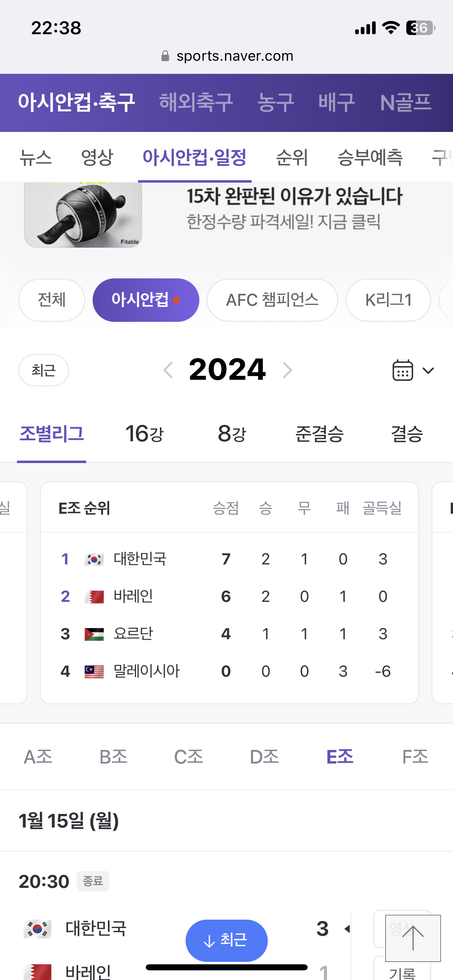Image resolution: width=453 pixels, height=980 pixels.
Task: Tap the 최근 pill button beside year
Action: [43, 370]
